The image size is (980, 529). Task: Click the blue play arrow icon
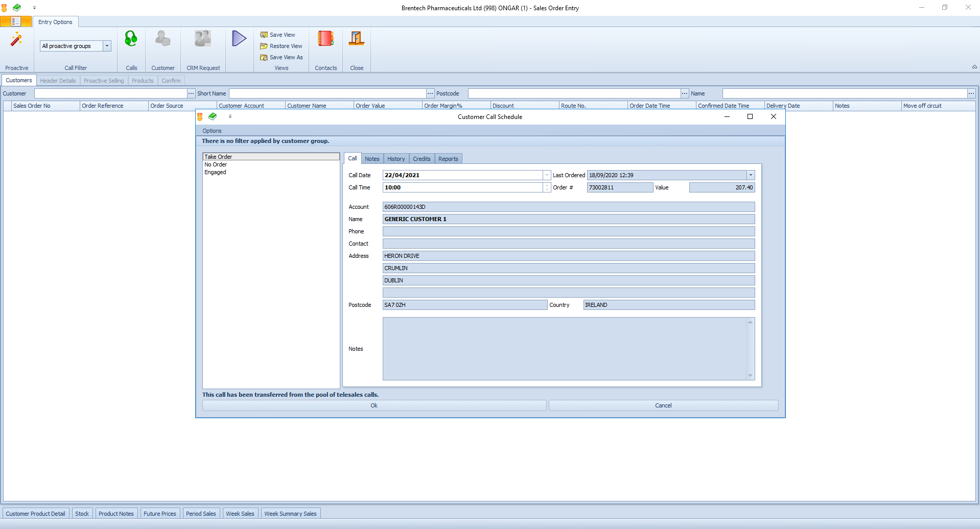[239, 38]
